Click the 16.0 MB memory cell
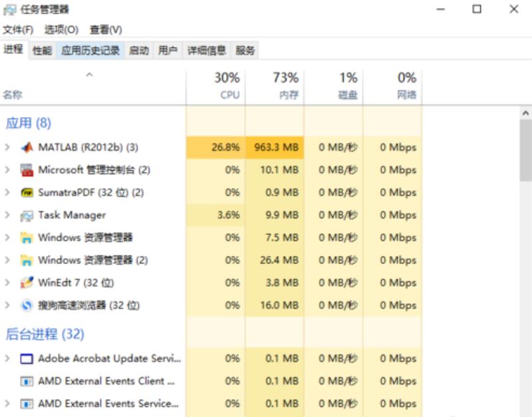 (x=275, y=305)
